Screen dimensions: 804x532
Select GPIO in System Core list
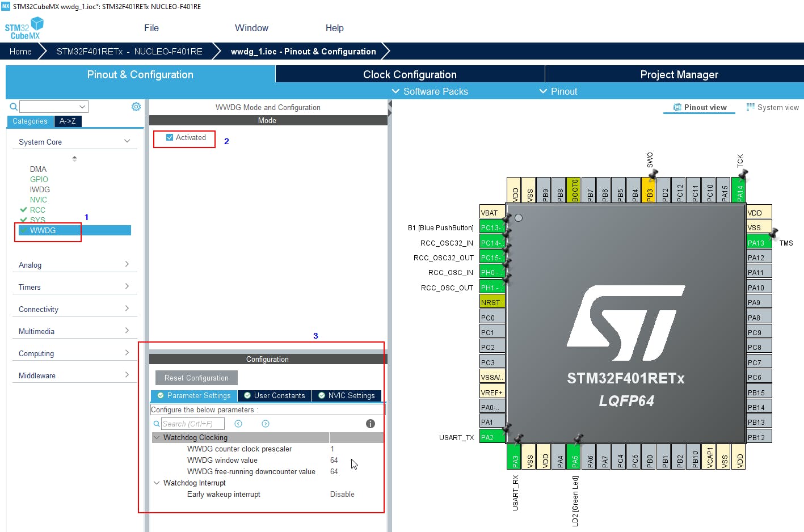[39, 179]
